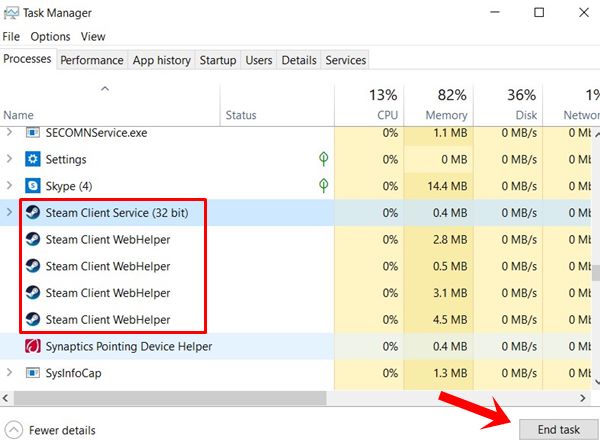Close the Task Manager window
The width and height of the screenshot is (600, 448).
pyautogui.click(x=584, y=12)
